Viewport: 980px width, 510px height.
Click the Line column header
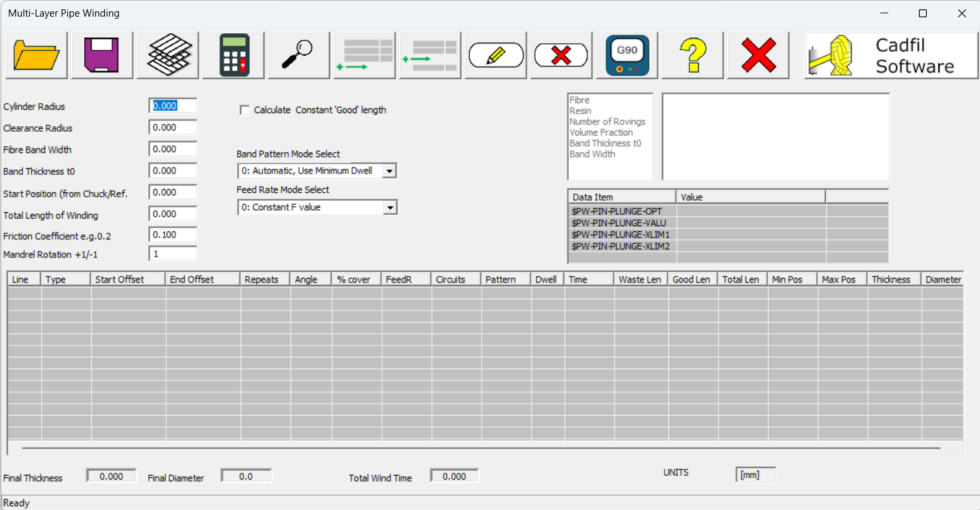[x=24, y=279]
